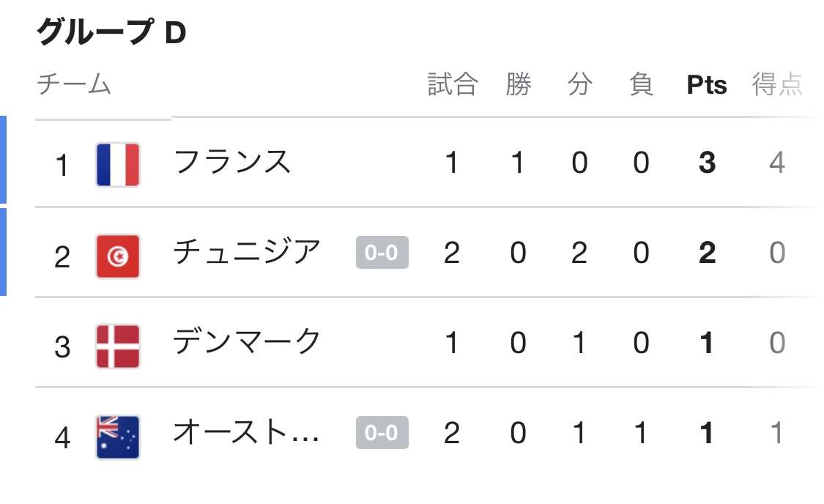Click the 負 column header

641,84
